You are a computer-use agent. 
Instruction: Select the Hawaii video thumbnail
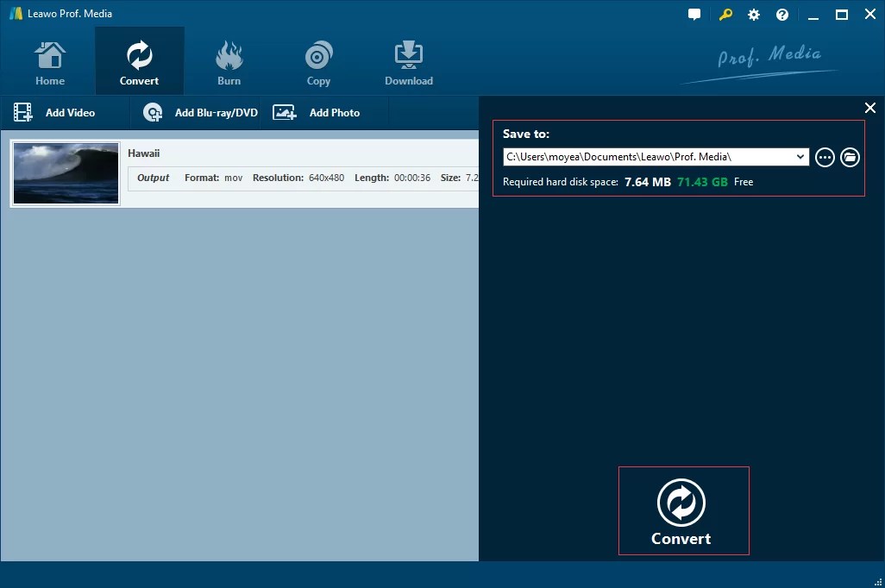(x=66, y=172)
